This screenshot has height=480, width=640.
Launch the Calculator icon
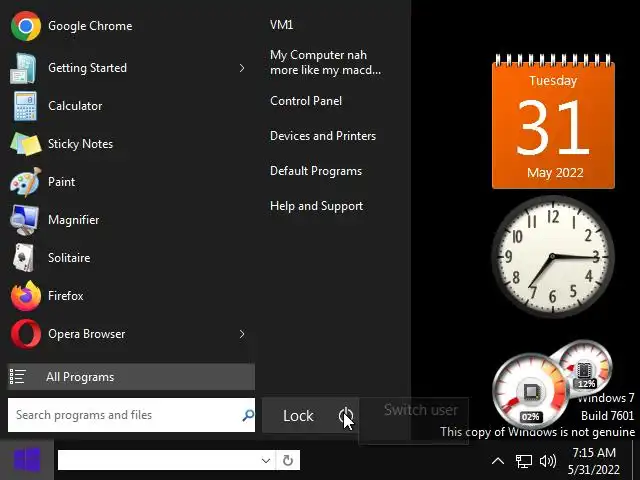pyautogui.click(x=25, y=106)
